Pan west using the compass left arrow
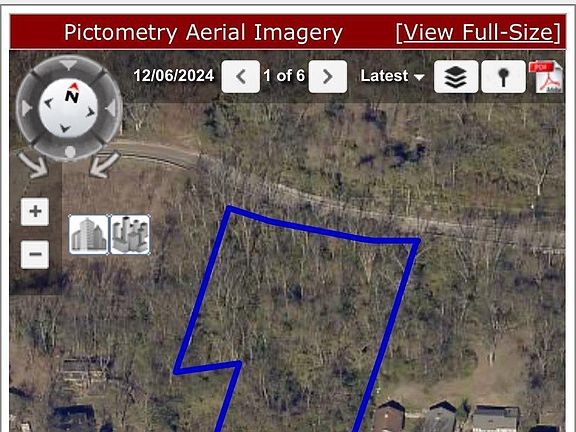 point(26,109)
